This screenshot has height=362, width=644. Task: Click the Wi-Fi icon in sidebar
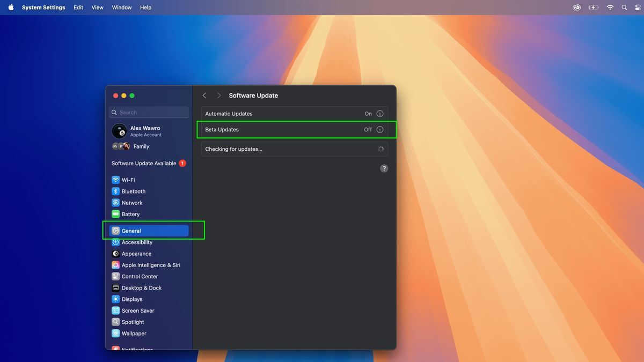point(115,180)
